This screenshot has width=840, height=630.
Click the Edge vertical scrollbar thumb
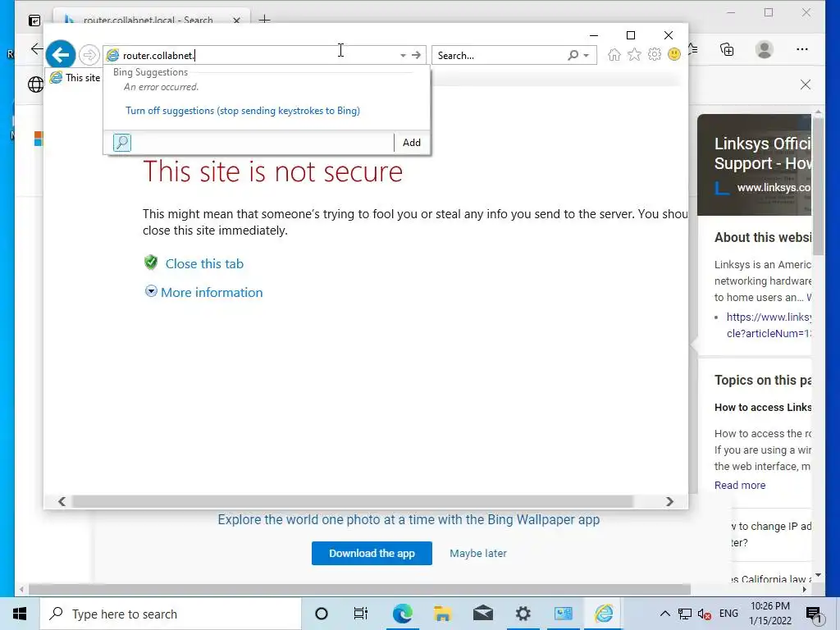818,185
